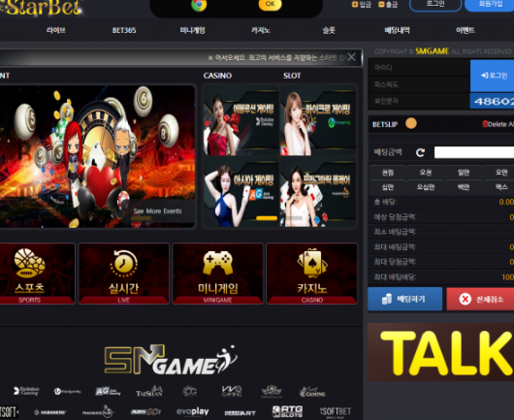Click the yellow OK button

point(271,4)
